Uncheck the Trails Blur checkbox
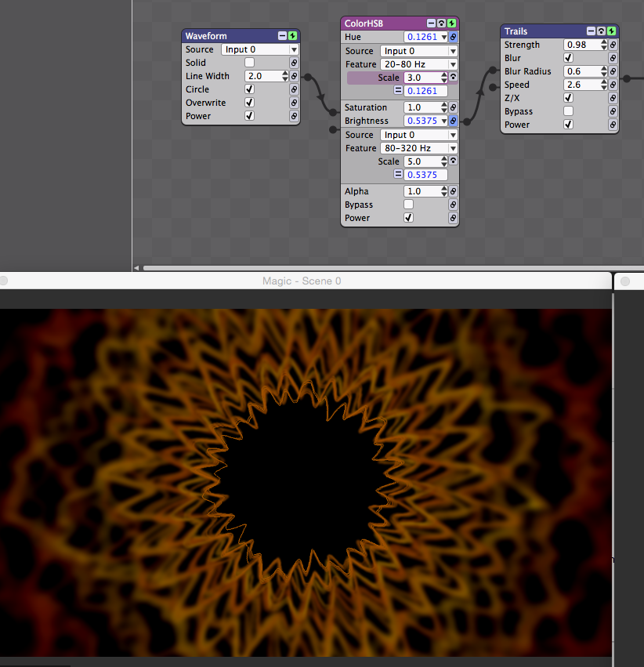644x667 pixels. click(568, 58)
